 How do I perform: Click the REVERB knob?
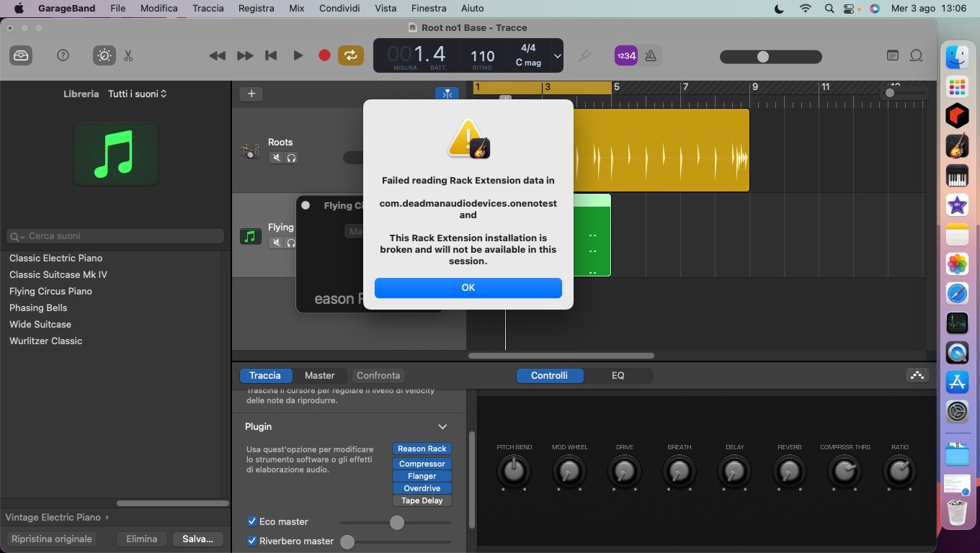click(789, 472)
